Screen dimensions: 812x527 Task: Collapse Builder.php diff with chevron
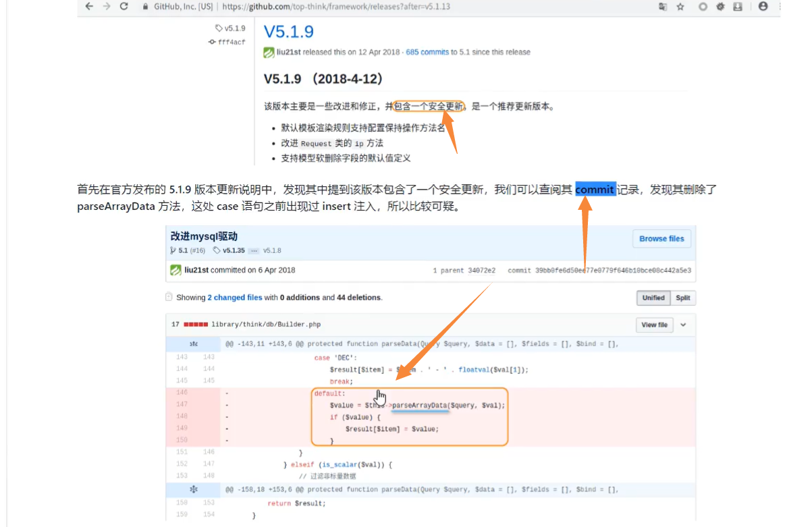pyautogui.click(x=683, y=325)
